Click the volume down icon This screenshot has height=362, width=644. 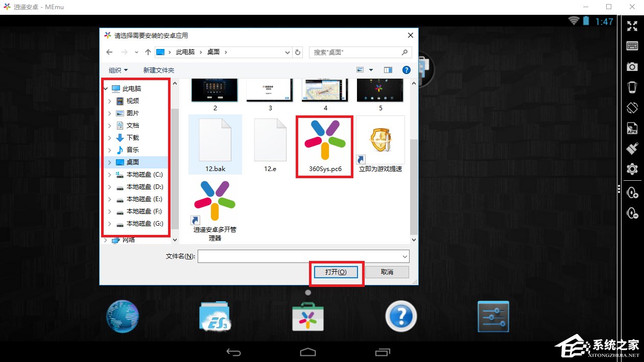[632, 213]
